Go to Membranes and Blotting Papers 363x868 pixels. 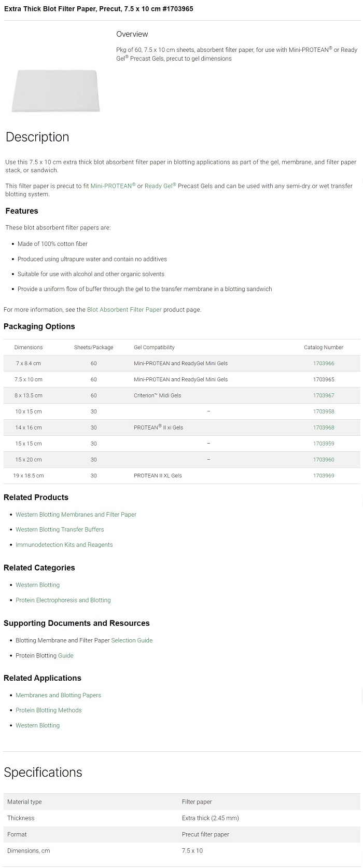pyautogui.click(x=58, y=695)
